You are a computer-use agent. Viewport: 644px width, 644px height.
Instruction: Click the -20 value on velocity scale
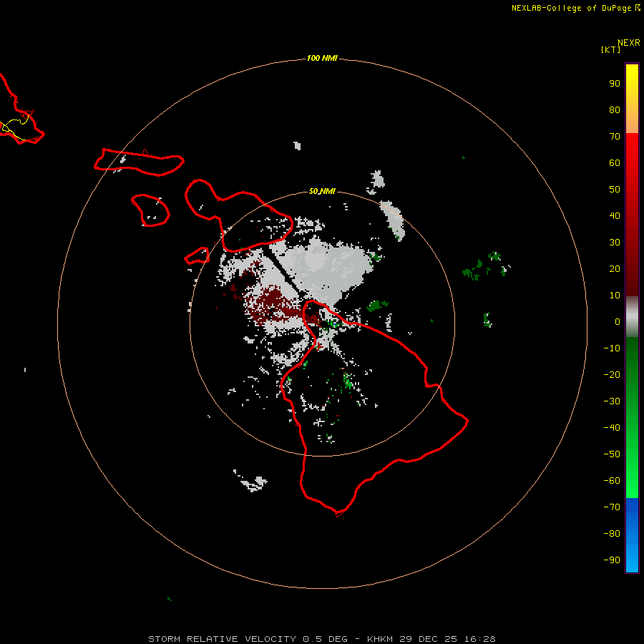(x=612, y=374)
